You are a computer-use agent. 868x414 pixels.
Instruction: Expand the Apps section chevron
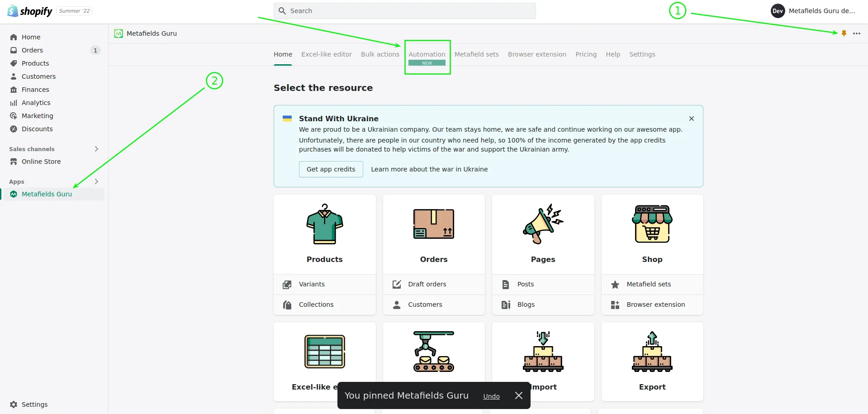(96, 181)
